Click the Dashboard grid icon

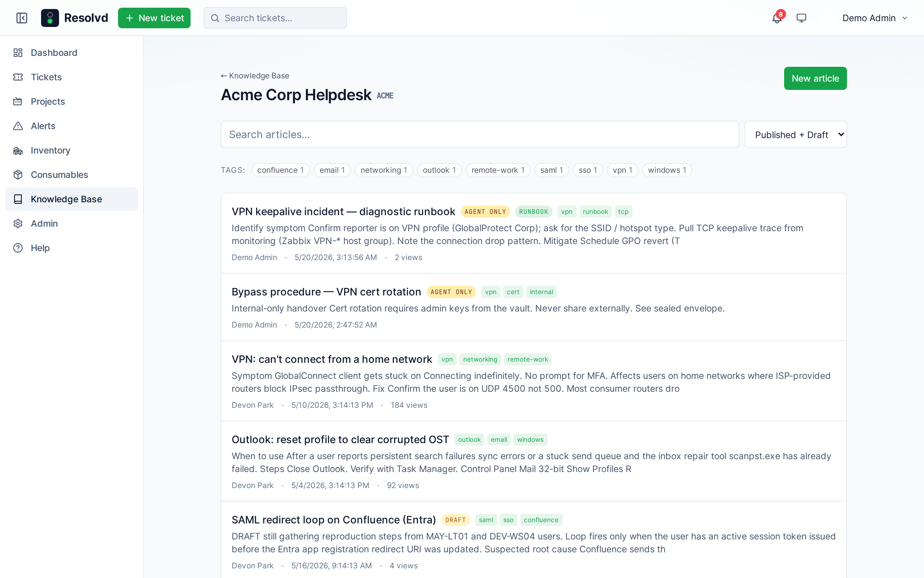[x=18, y=53]
